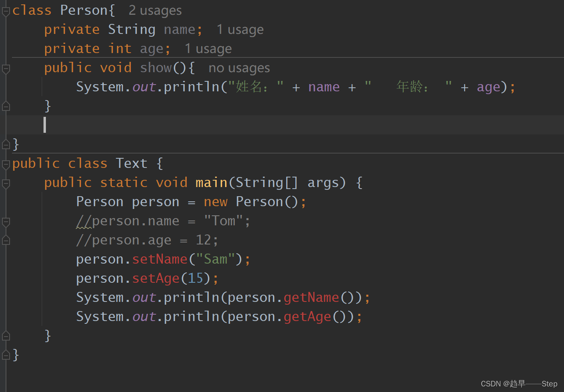
Task: Click 'out' in the getName println line
Action: tap(144, 297)
